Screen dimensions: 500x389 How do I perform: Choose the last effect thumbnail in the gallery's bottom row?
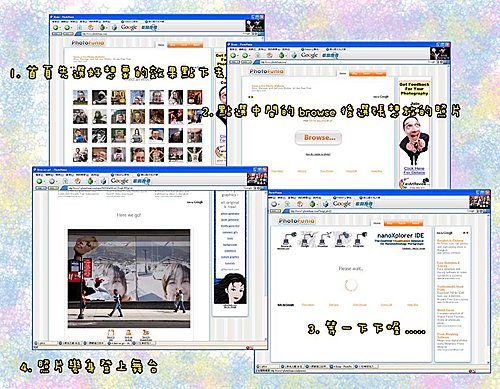pyautogui.click(x=195, y=154)
